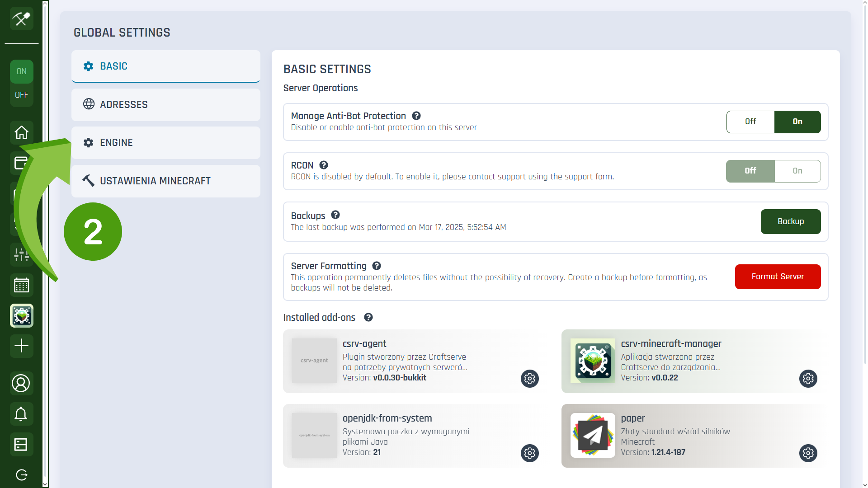Open the calendar scheduler sidebar icon

point(21,285)
